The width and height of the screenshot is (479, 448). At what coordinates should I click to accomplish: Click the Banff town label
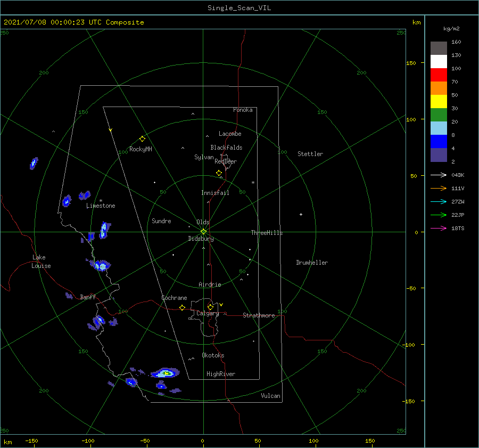click(x=88, y=297)
